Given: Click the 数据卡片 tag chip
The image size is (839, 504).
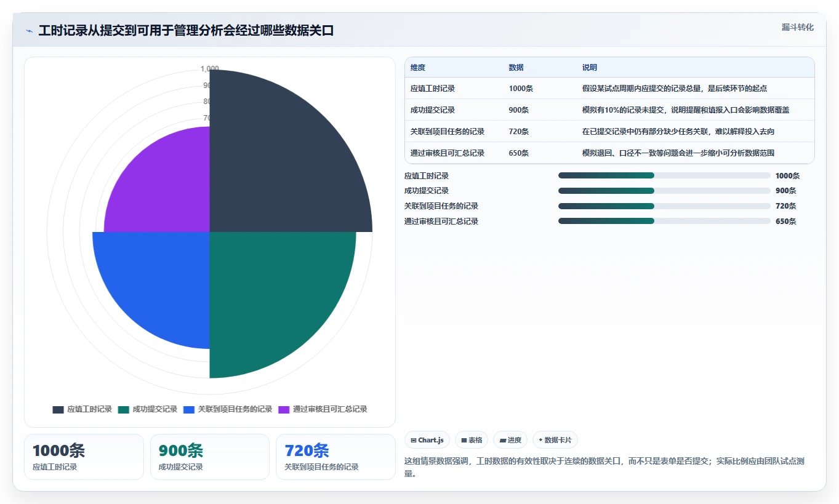Looking at the screenshot, I should [555, 440].
